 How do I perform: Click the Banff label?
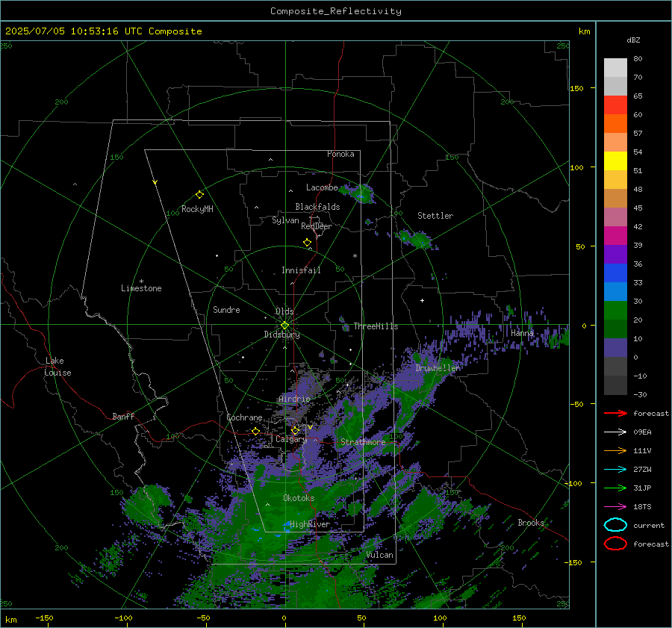click(x=123, y=416)
